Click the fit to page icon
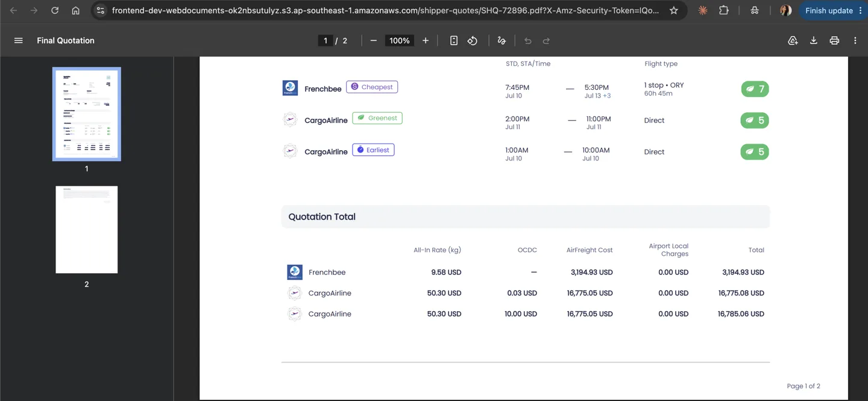The width and height of the screenshot is (868, 401). 454,40
